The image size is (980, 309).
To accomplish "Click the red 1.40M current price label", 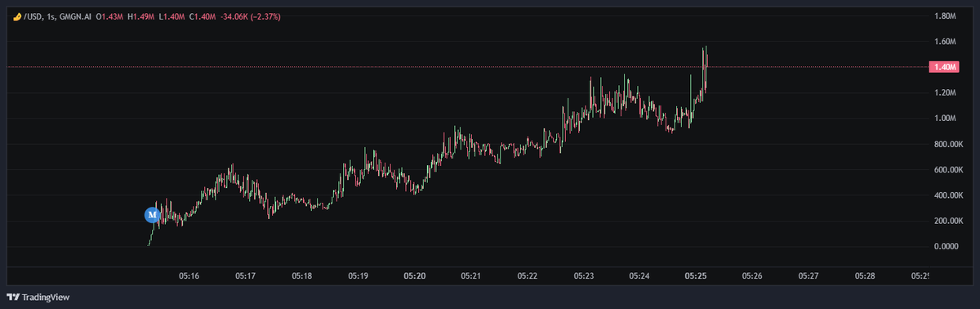I will (x=945, y=66).
